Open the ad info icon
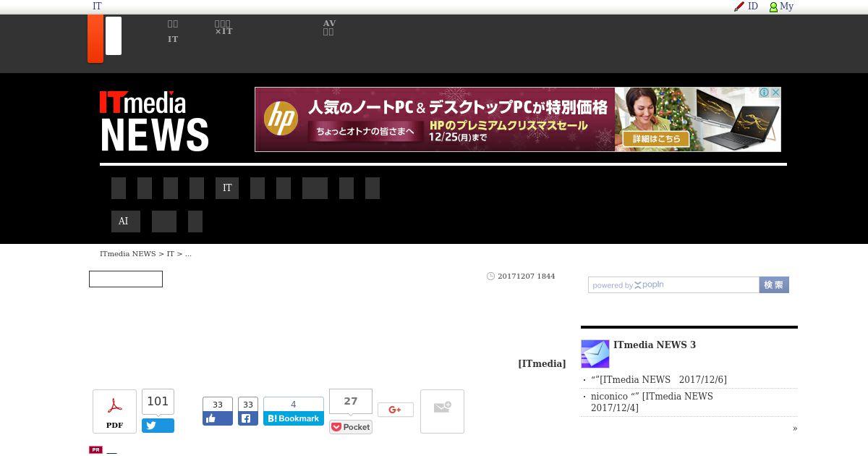This screenshot has width=868, height=456. tap(764, 93)
